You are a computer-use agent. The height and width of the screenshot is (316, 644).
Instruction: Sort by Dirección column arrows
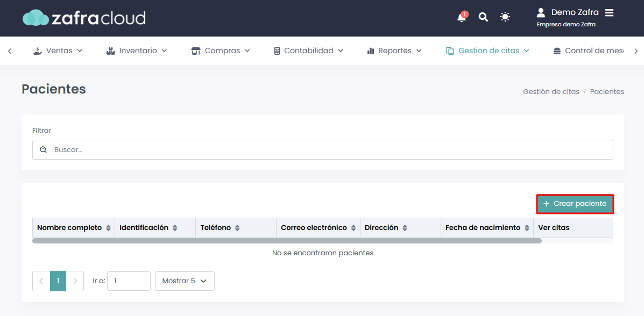pos(405,228)
